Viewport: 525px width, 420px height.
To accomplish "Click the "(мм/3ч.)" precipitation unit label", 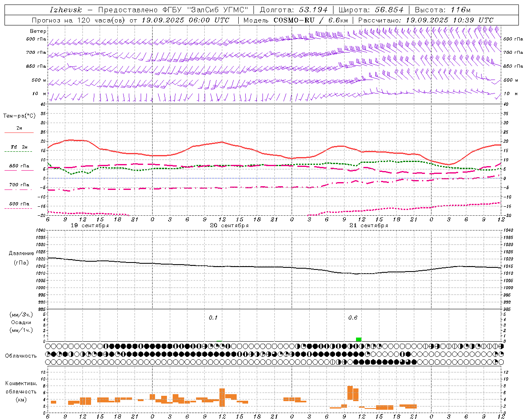I will (x=21, y=315).
